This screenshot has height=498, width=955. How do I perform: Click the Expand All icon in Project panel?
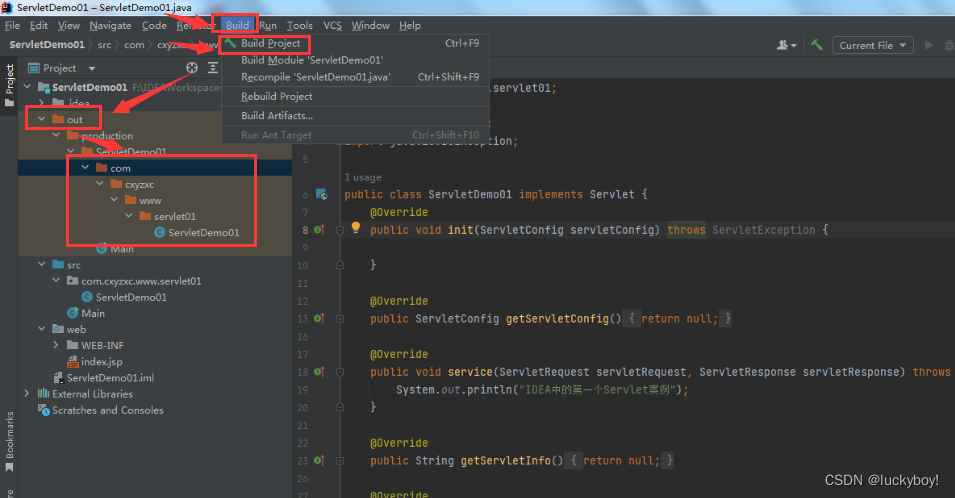tap(213, 68)
